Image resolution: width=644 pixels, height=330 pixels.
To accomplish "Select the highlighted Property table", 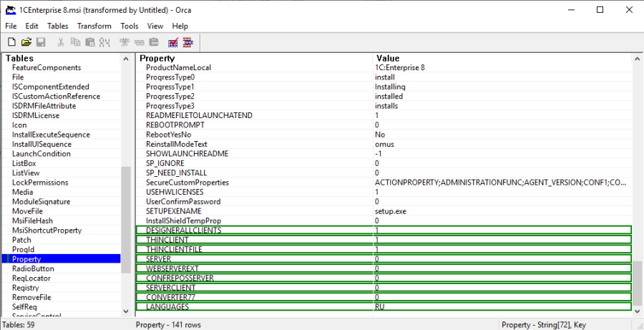I will pyautogui.click(x=62, y=259).
